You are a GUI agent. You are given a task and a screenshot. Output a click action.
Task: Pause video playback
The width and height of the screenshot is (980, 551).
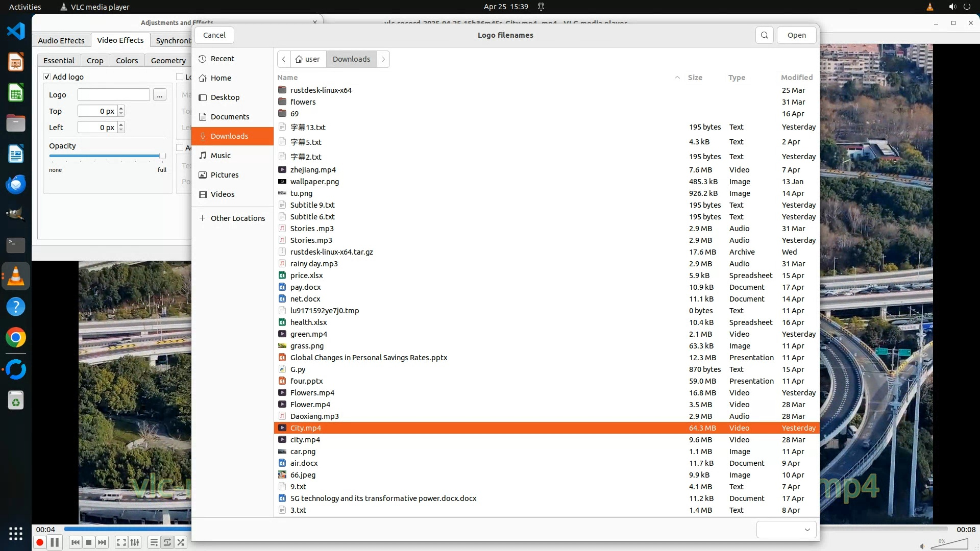[55, 542]
